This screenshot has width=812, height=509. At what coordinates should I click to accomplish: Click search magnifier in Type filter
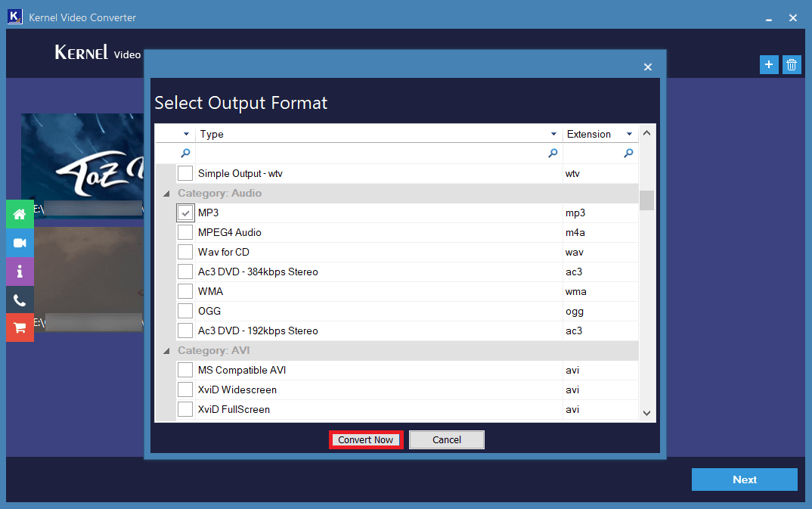tap(553, 153)
